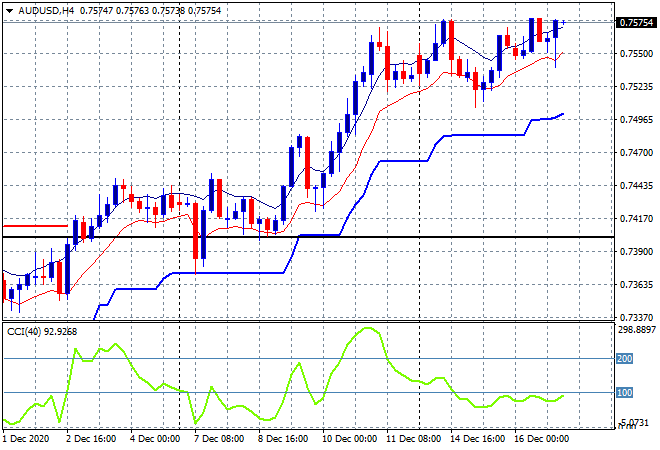The height and width of the screenshot is (450, 660).
Task: Select CCI level 100 label
Action: point(624,393)
